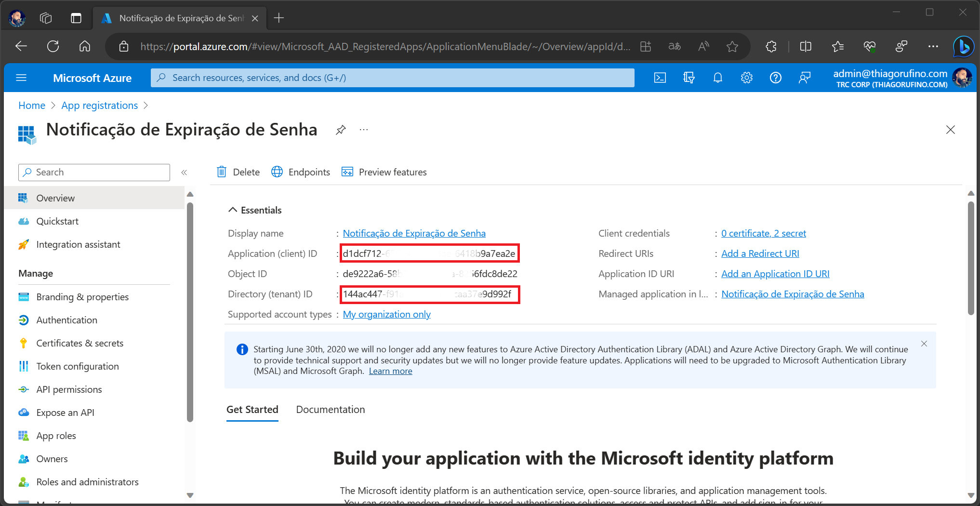
Task: Open the Bing Copilot sidebar button
Action: (964, 46)
